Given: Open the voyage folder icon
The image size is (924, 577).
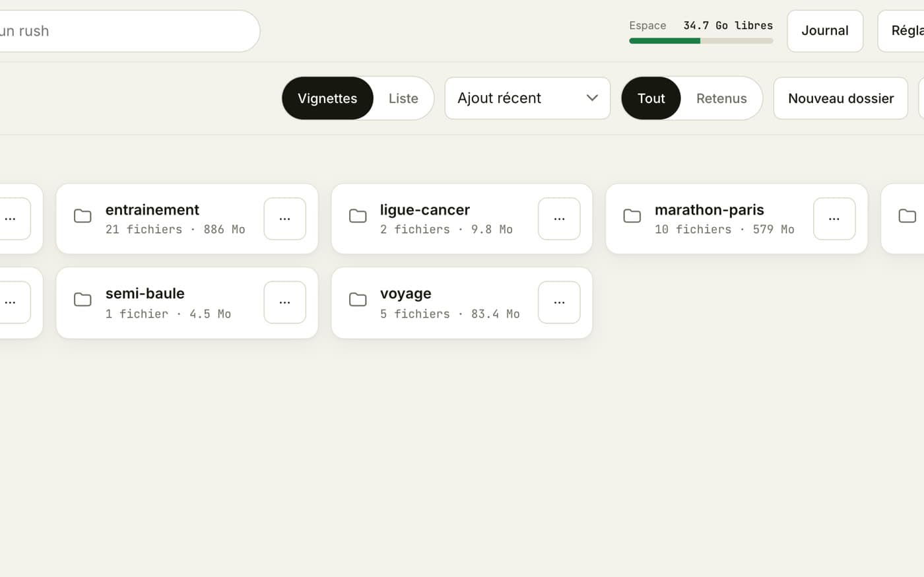Looking at the screenshot, I should pyautogui.click(x=358, y=300).
